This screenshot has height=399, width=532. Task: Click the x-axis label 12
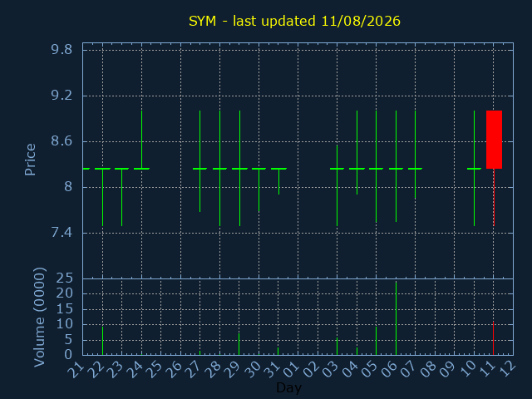(x=508, y=368)
